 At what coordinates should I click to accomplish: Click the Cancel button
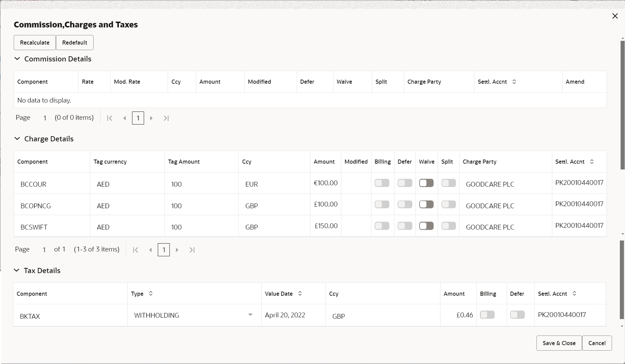click(x=597, y=343)
